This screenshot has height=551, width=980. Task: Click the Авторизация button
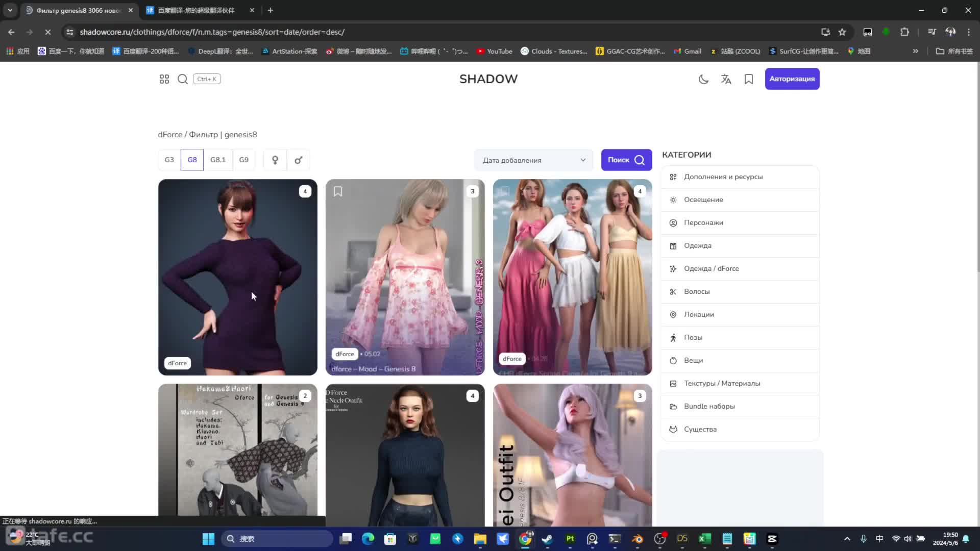pyautogui.click(x=792, y=79)
